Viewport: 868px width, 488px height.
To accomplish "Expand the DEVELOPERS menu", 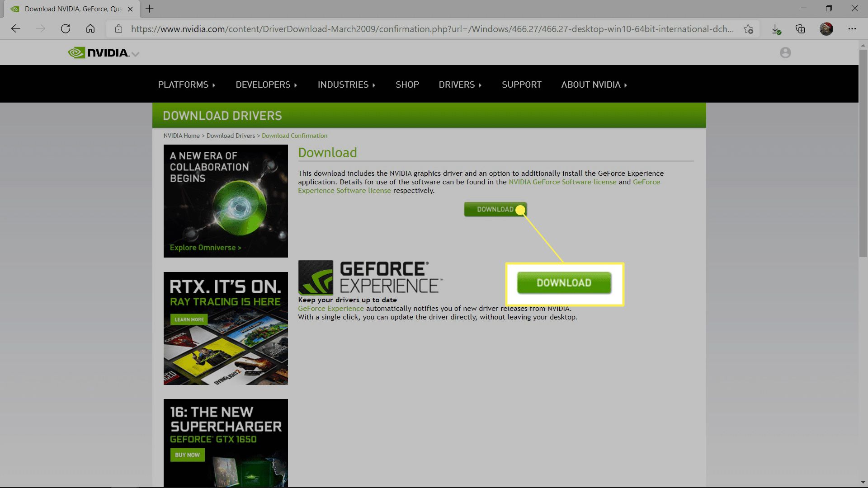I will (266, 84).
